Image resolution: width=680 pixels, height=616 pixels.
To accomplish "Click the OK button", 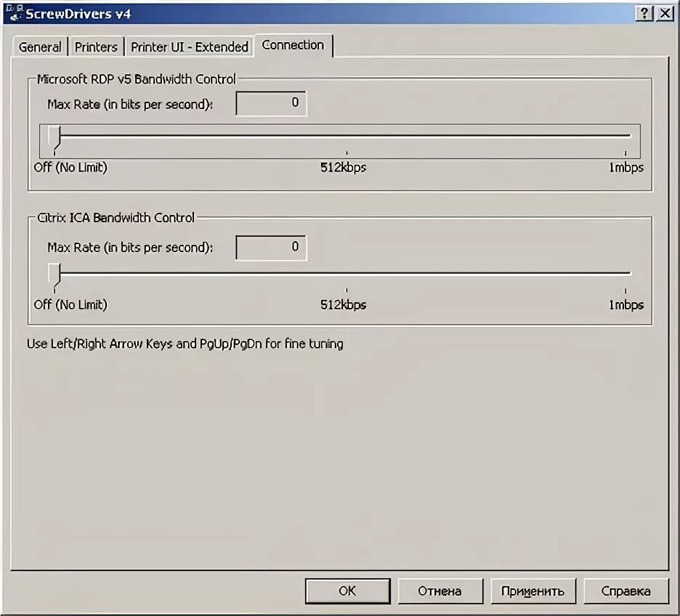I will tap(347, 591).
